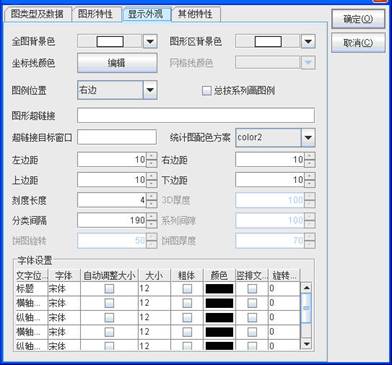The width and height of the screenshot is (392, 365).
Task: Click the 确定(O) button
Action: coord(358,19)
